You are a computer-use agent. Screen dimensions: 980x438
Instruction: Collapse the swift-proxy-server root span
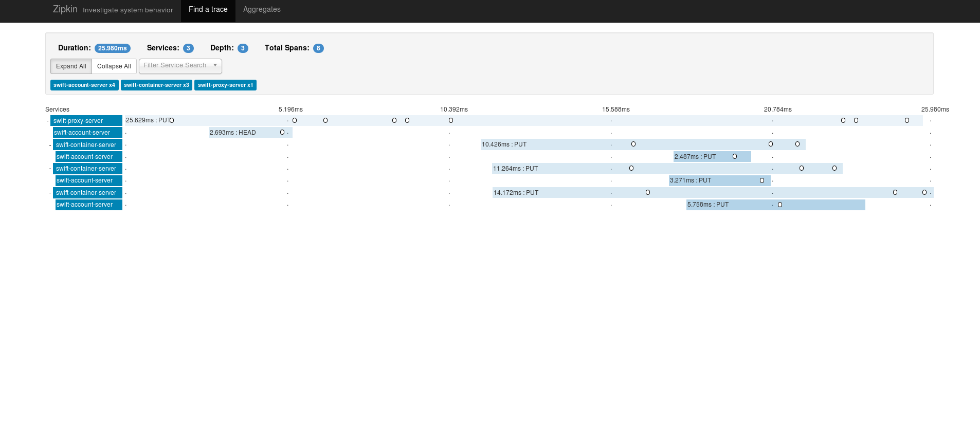(x=48, y=121)
